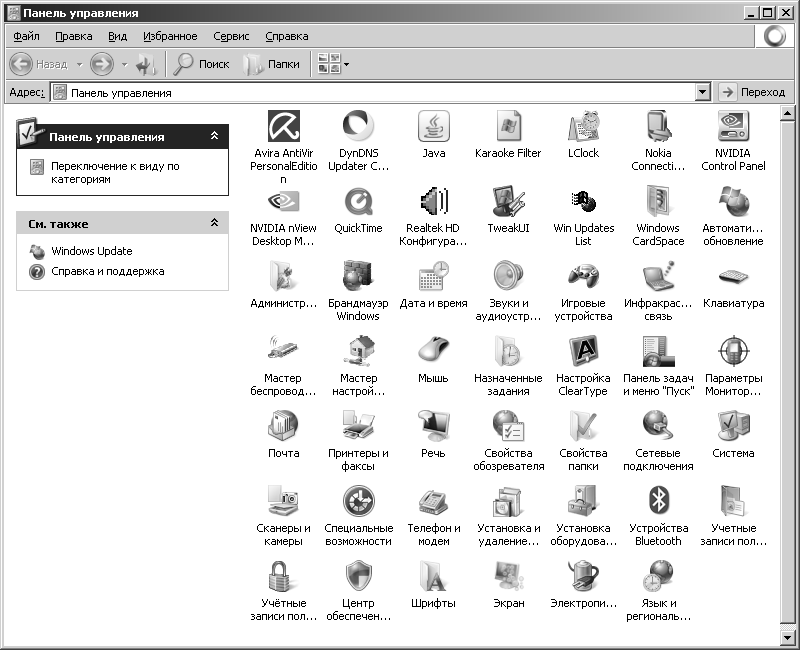Open Windows CardSpace icon
Screen dimensions: 800x650
[658, 201]
